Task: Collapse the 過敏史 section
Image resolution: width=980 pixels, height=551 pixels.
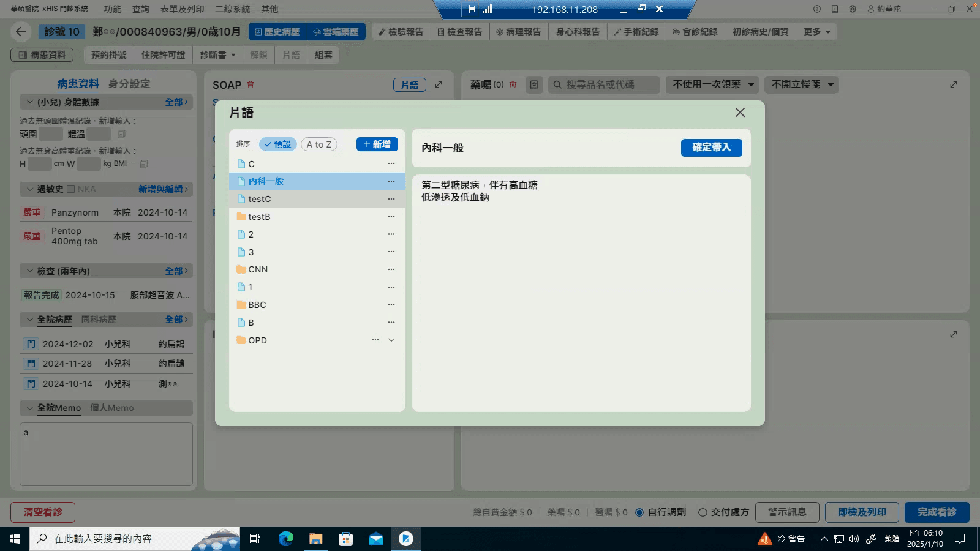Action: click(29, 189)
